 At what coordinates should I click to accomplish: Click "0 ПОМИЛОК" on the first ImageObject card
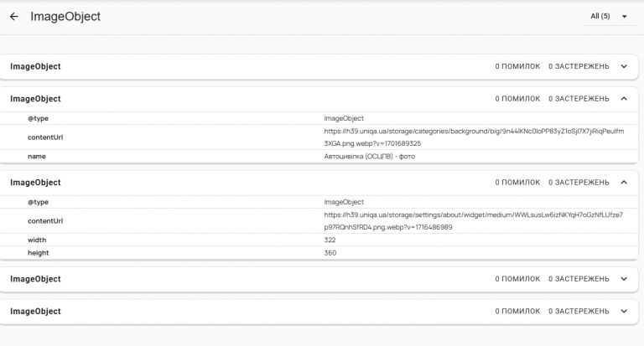point(517,66)
